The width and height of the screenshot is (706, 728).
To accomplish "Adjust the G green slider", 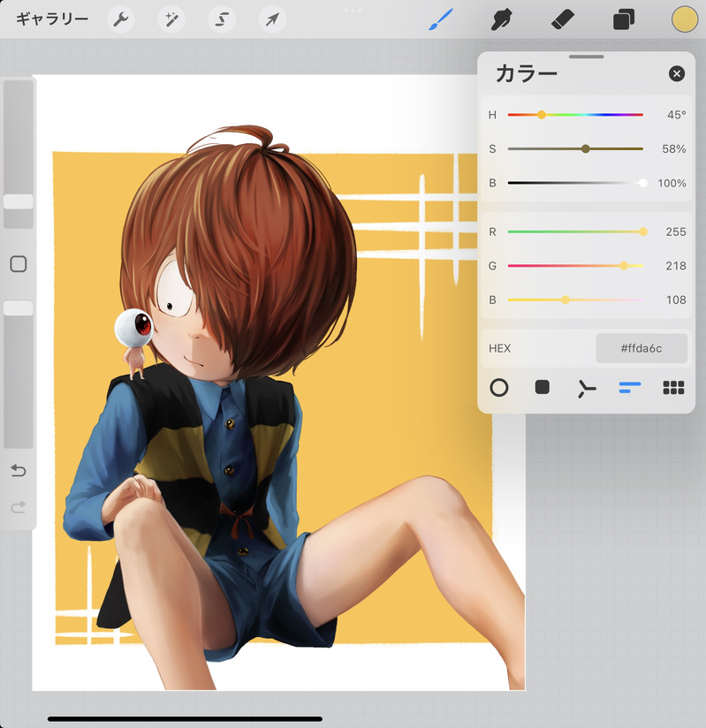I will pos(575,266).
